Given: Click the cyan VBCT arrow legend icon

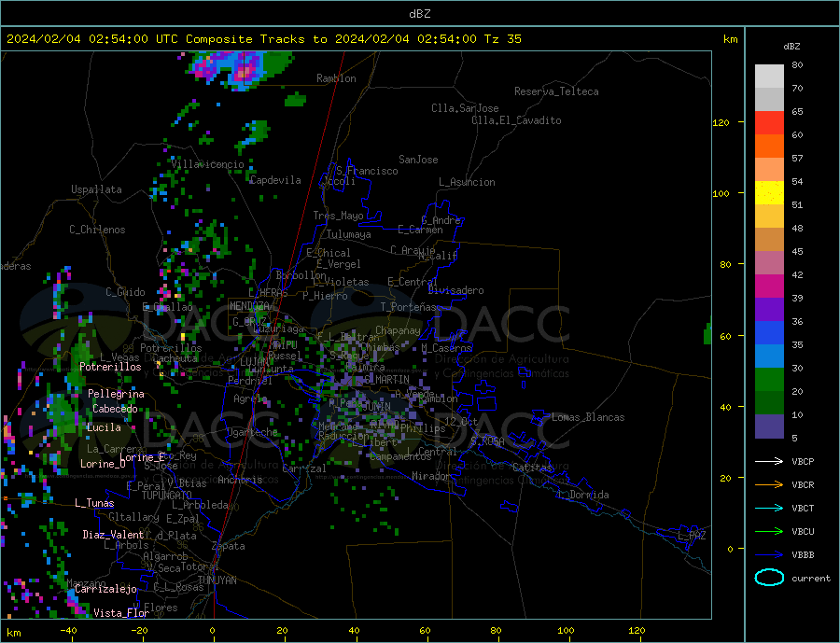Looking at the screenshot, I should pos(769,508).
